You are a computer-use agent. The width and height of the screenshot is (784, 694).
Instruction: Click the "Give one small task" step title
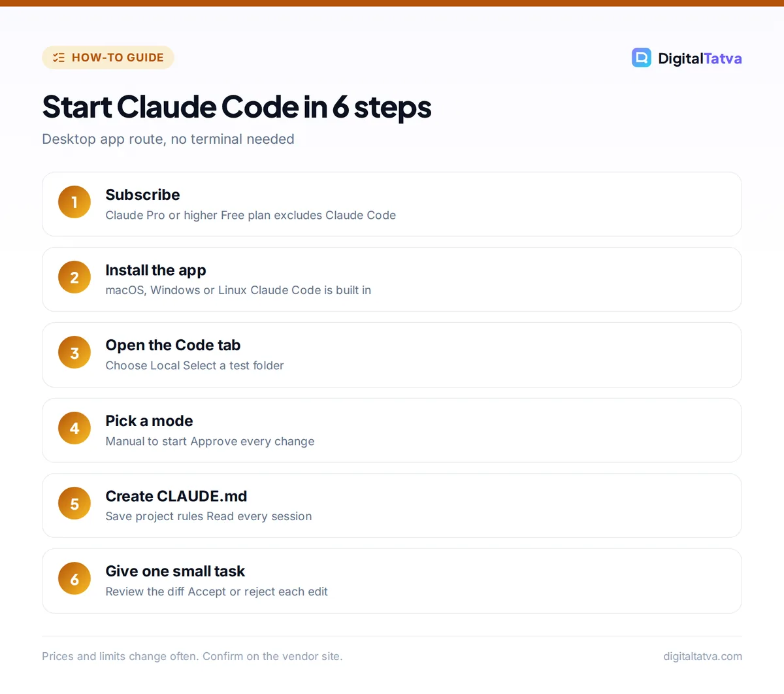point(175,571)
